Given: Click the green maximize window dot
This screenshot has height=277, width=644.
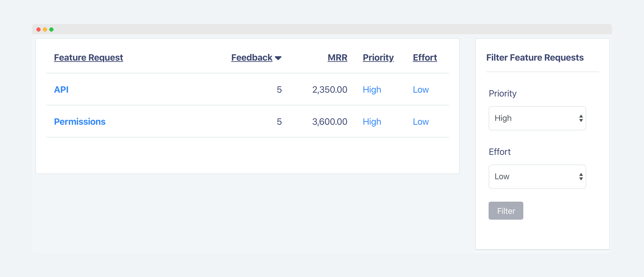Looking at the screenshot, I should click(x=51, y=29).
